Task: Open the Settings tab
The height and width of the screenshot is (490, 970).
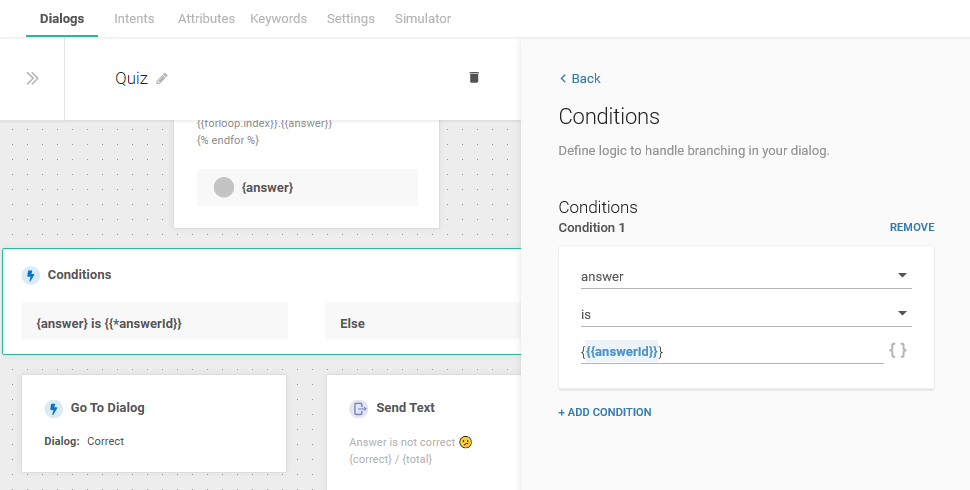Action: click(350, 19)
